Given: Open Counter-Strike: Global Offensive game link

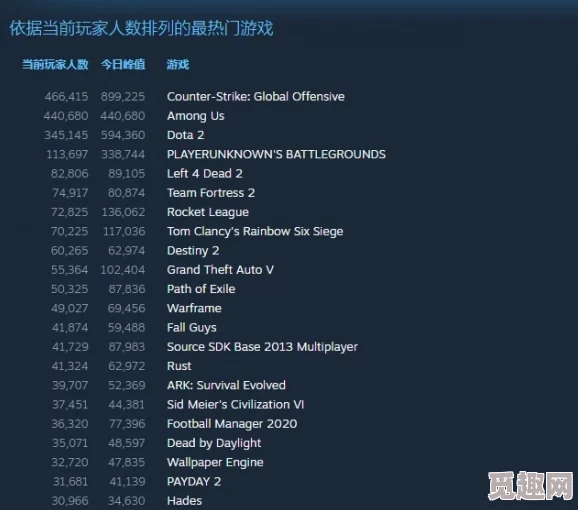Looking at the screenshot, I should (255, 97).
